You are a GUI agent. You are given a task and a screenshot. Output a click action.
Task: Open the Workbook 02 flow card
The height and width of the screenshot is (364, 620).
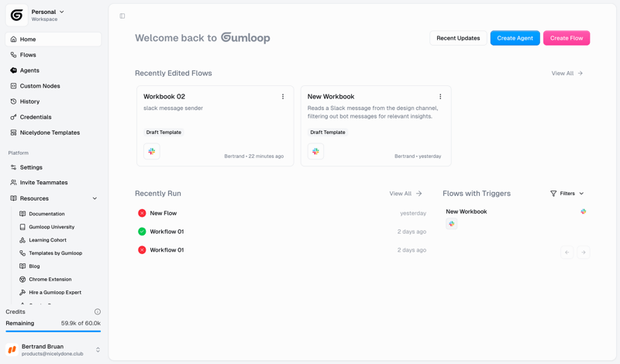(215, 125)
